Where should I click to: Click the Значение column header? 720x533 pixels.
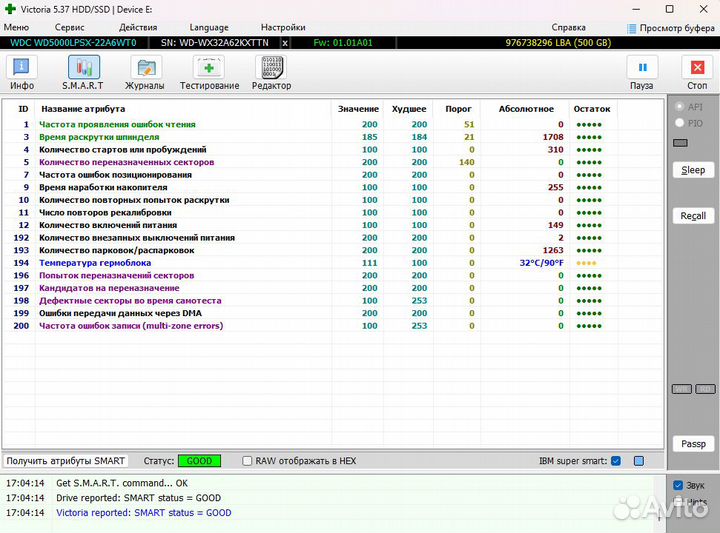358,109
